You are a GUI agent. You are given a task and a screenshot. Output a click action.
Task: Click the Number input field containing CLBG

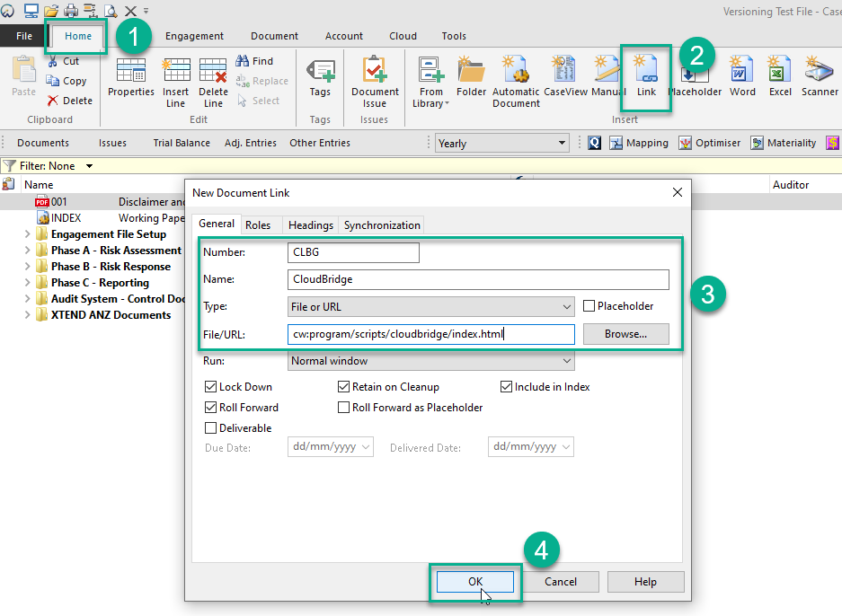pyautogui.click(x=353, y=252)
